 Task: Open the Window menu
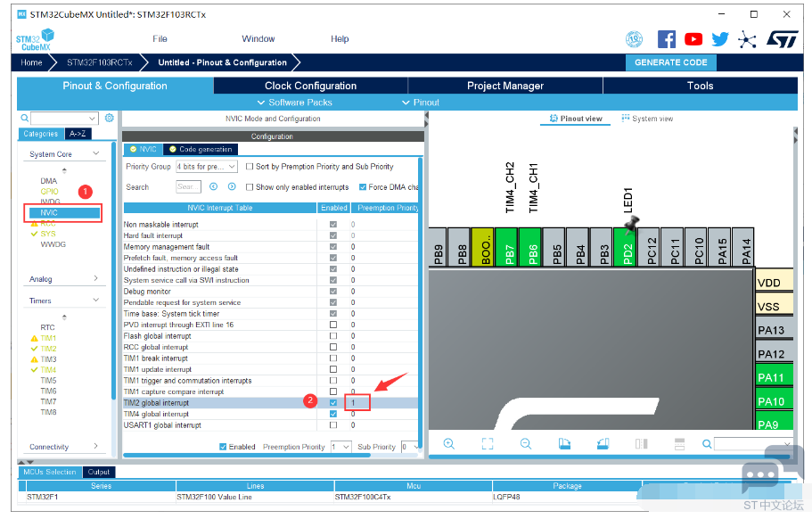click(x=258, y=39)
